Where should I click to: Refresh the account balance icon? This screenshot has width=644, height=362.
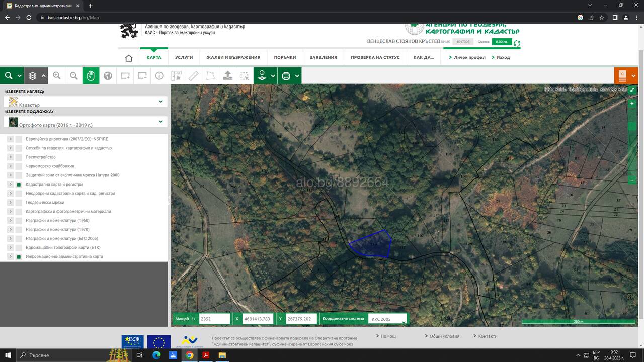[517, 43]
